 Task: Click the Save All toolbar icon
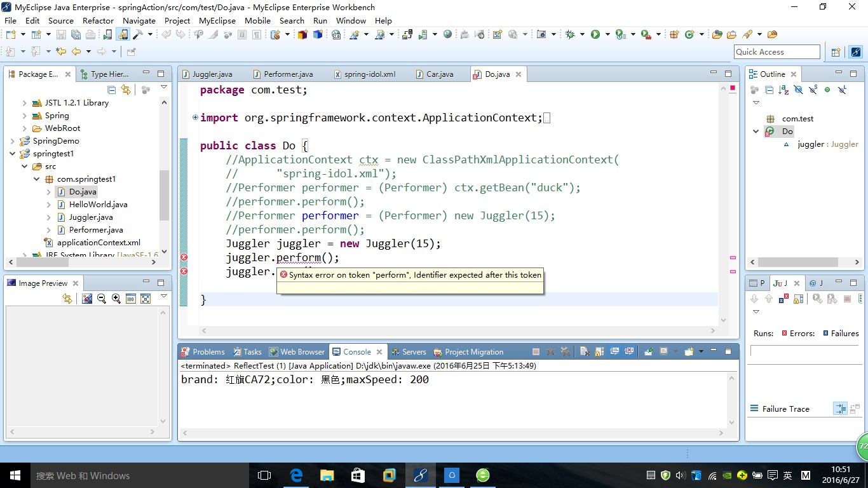(76, 34)
